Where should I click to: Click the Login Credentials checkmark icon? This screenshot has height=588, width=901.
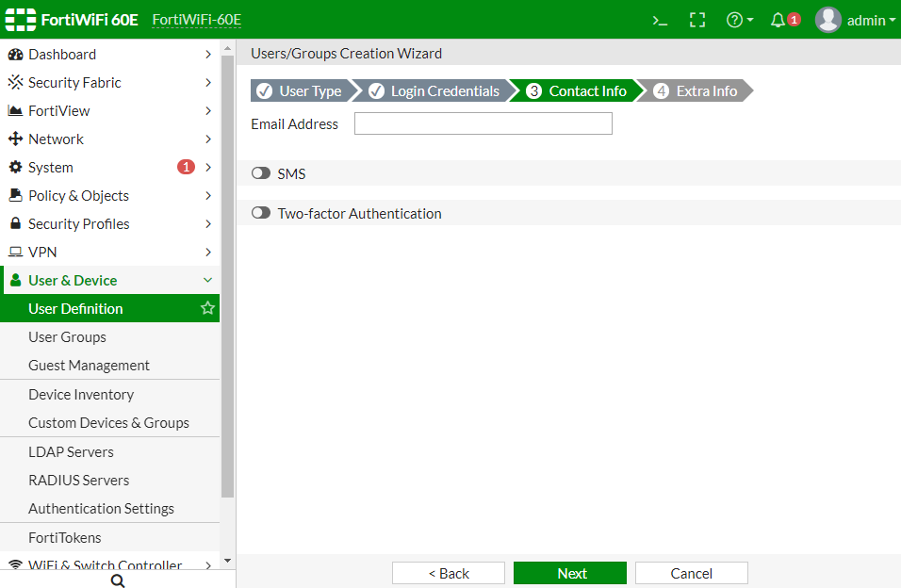376,90
